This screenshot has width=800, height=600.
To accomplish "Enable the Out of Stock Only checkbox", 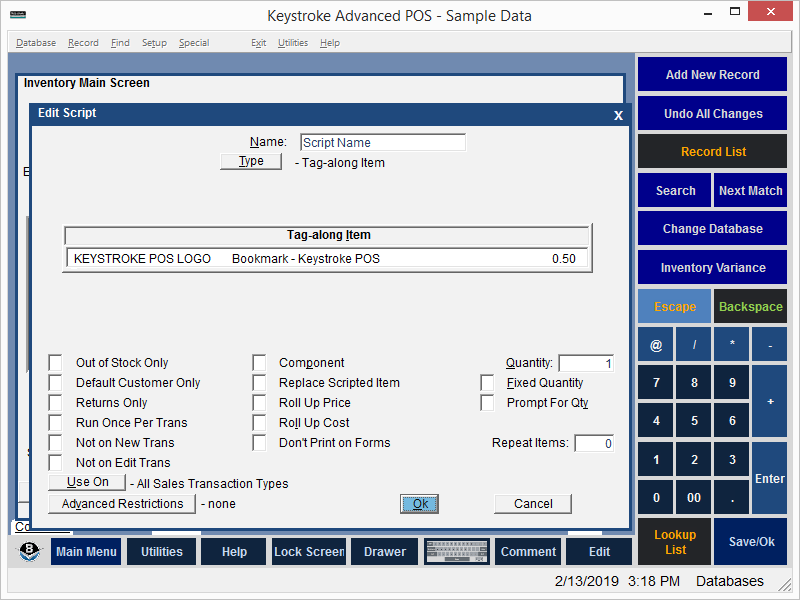I will click(x=56, y=363).
